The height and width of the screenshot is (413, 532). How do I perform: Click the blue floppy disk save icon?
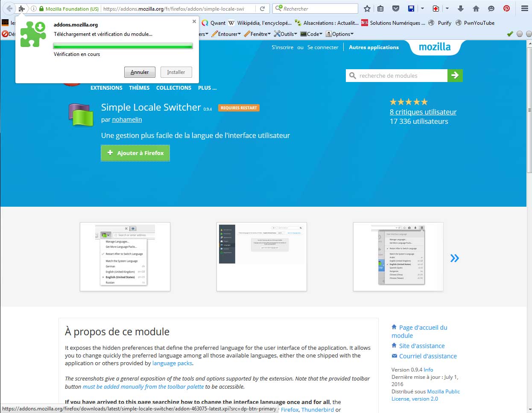click(x=411, y=9)
